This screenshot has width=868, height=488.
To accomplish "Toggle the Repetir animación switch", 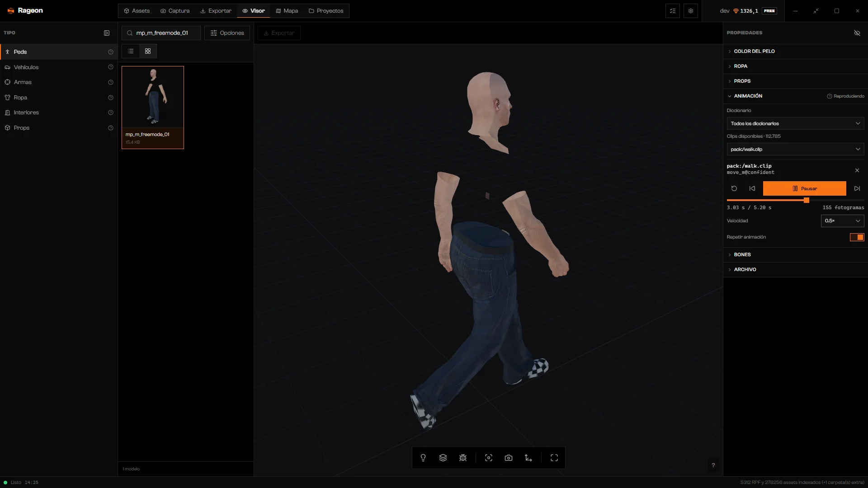I will coord(857,237).
